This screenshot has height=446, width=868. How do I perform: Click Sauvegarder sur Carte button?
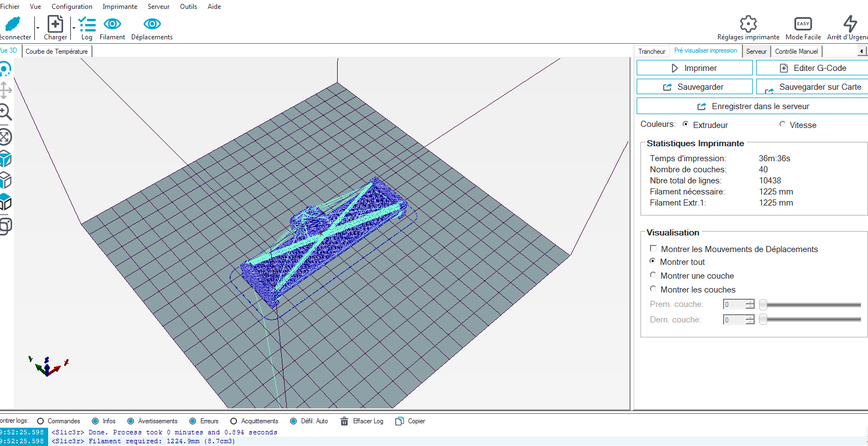tap(812, 87)
